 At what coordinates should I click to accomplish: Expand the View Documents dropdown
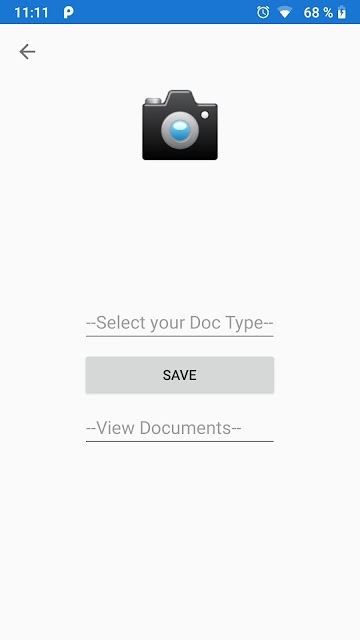180,428
